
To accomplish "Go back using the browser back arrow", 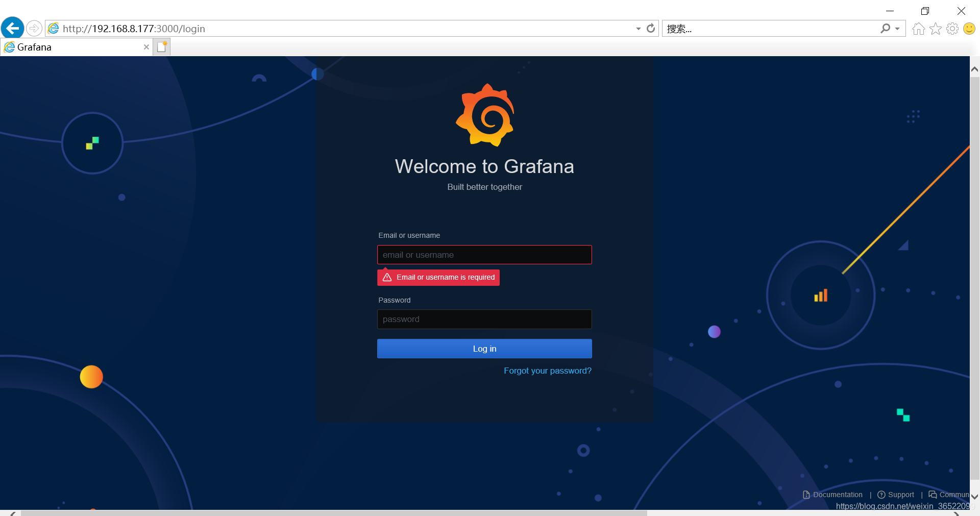I will click(x=13, y=28).
